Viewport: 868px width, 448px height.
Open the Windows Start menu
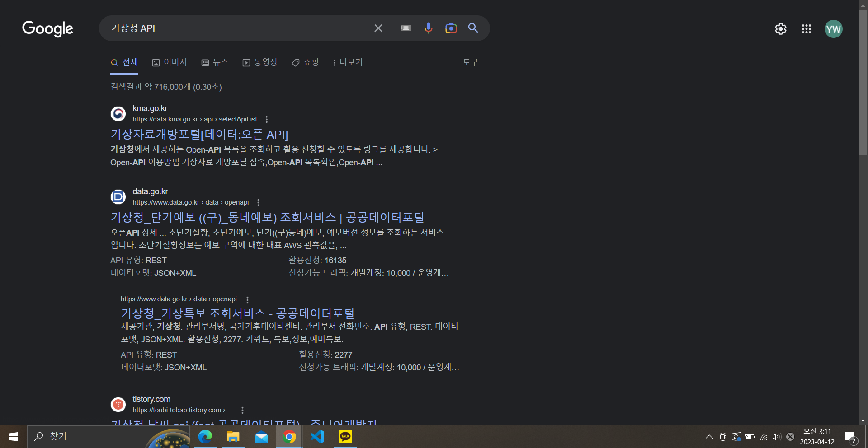[14, 437]
